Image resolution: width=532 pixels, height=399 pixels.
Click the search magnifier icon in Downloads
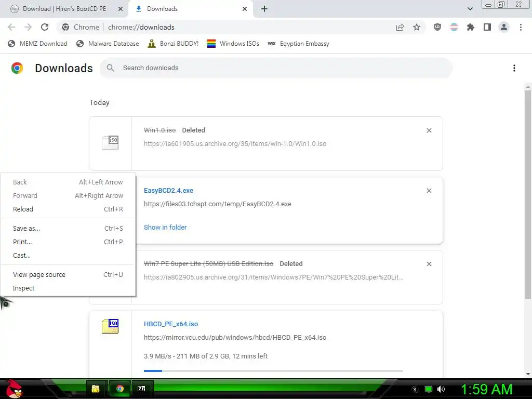[110, 68]
